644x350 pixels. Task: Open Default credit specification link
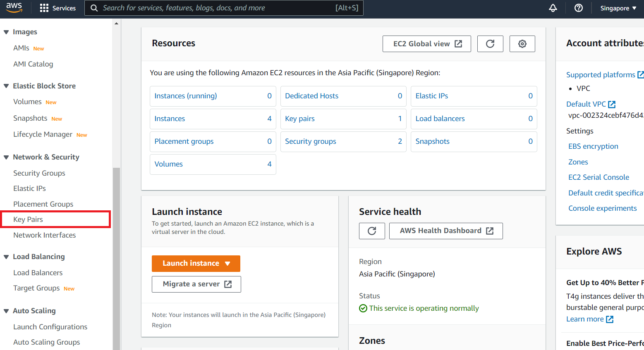(x=606, y=193)
